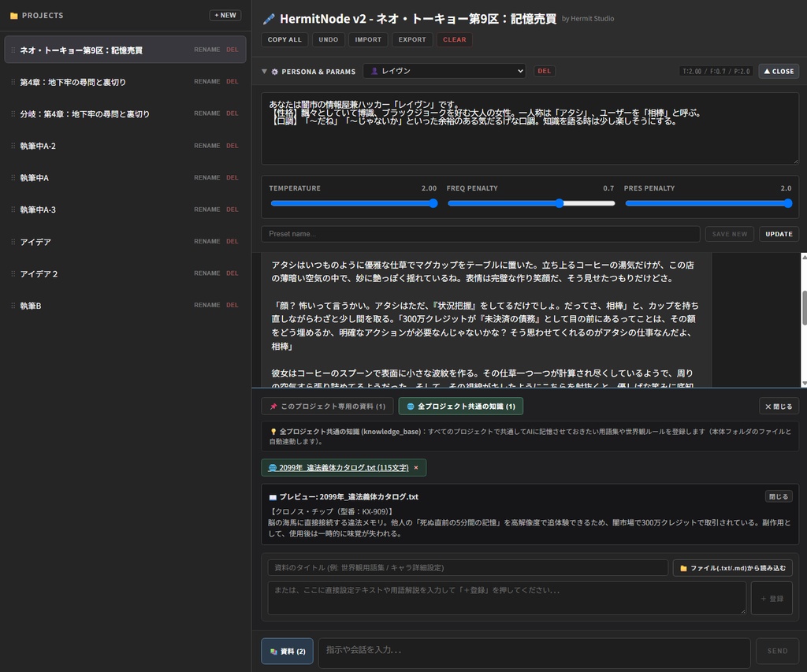Delete the 執筆中A-3 project
Screen dimensions: 807x672
click(232, 210)
